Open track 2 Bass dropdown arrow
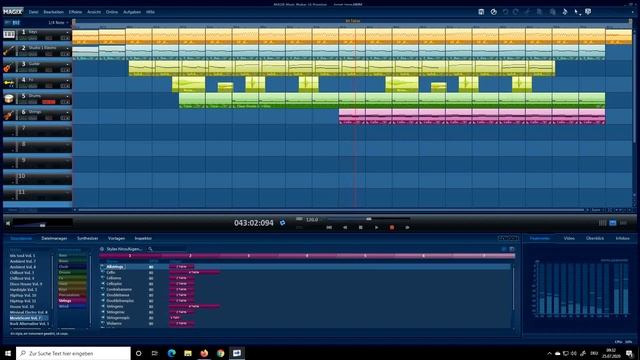 (68, 48)
